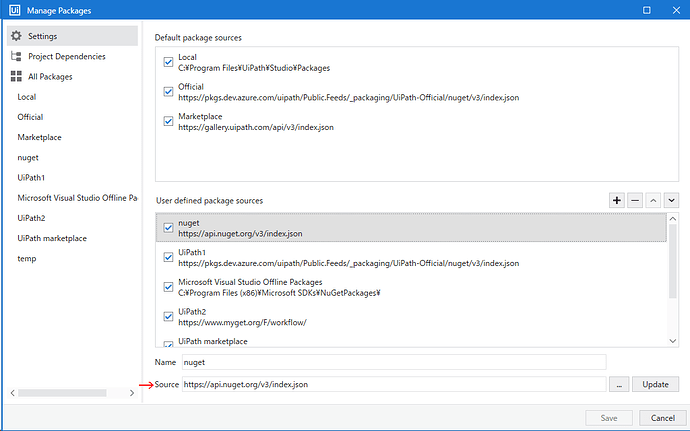Click the user sources vertical scrollbar thumb
The height and width of the screenshot is (431, 690).
pos(672,261)
